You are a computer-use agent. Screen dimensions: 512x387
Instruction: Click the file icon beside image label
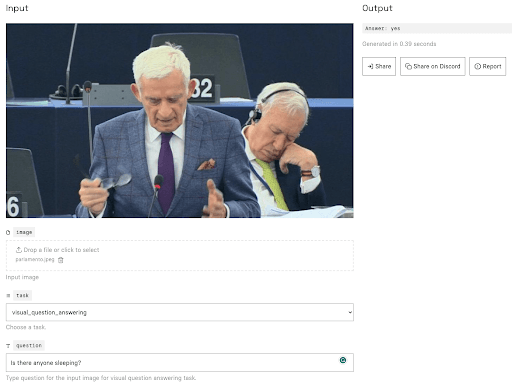coord(8,232)
